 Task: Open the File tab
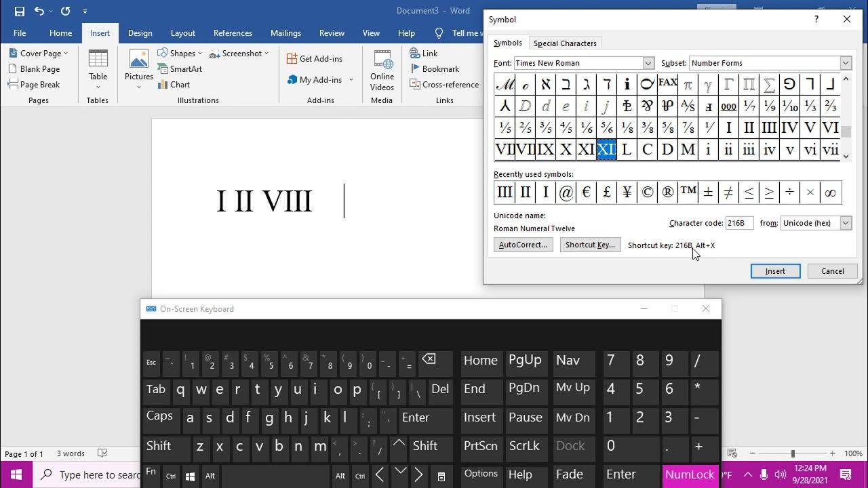(20, 33)
